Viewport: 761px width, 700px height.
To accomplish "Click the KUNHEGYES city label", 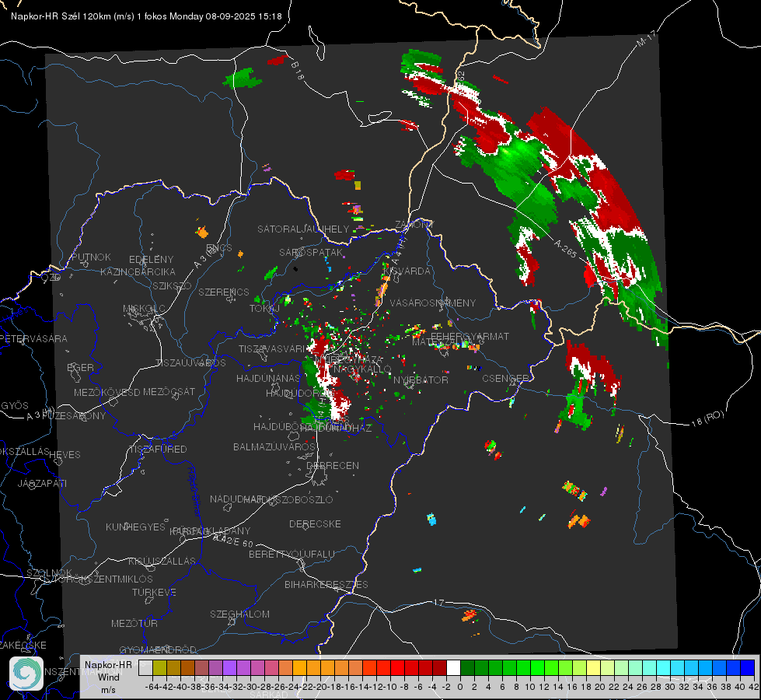I will pos(135,527).
